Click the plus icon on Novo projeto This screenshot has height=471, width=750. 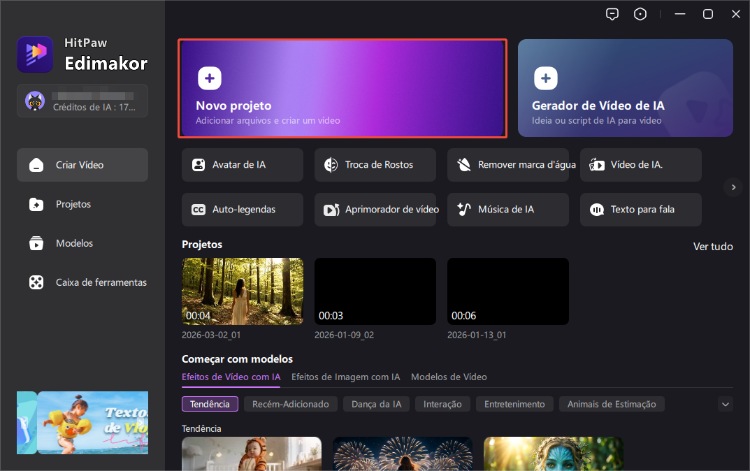click(x=210, y=78)
